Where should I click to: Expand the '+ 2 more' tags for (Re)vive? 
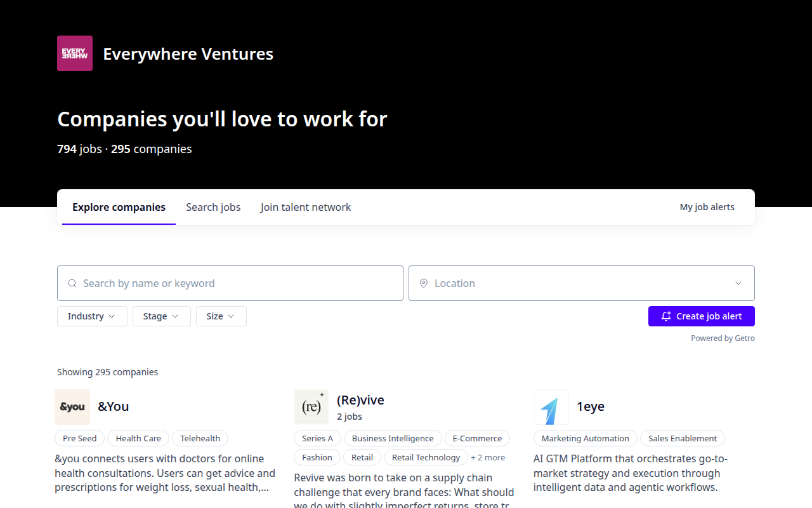click(488, 457)
